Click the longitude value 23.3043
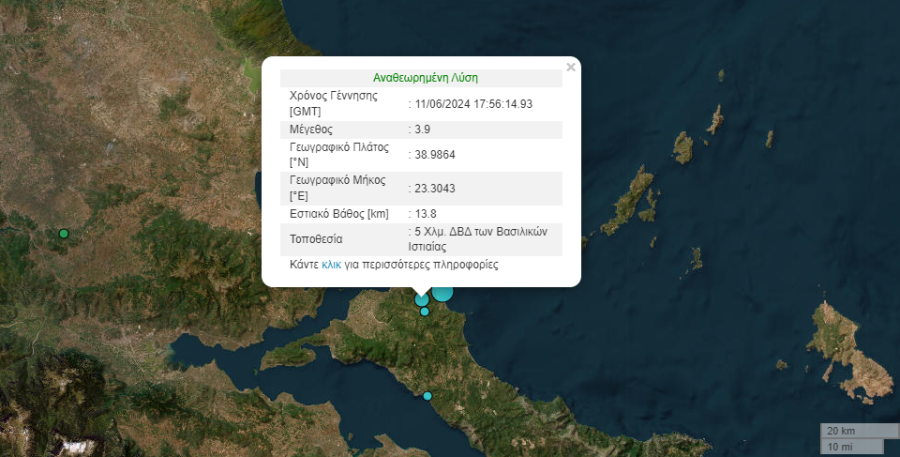This screenshot has width=900, height=457. click(x=436, y=188)
